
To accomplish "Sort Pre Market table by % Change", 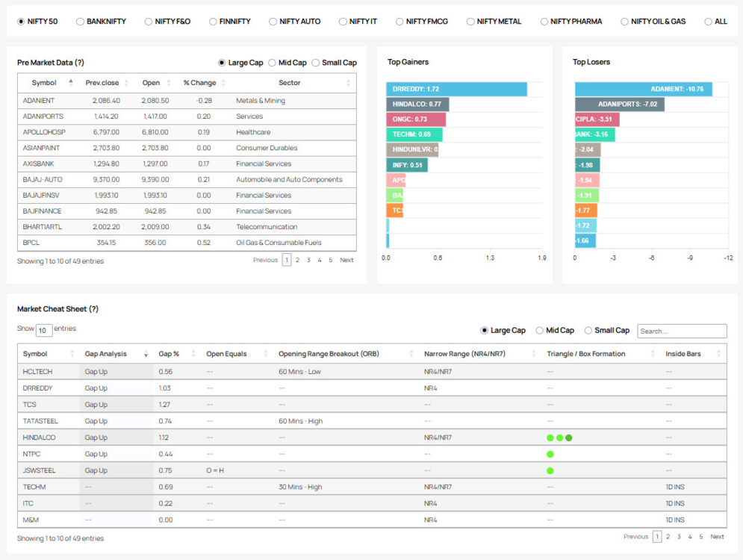I will 199,83.
